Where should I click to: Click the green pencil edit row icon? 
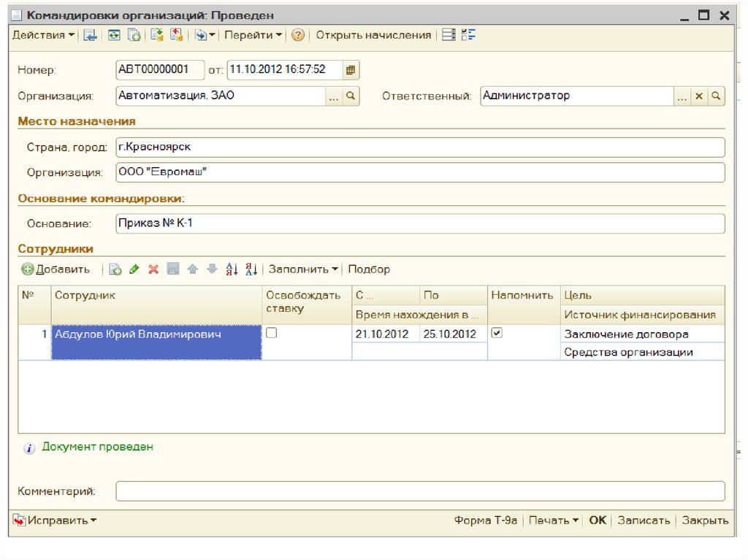click(x=134, y=269)
